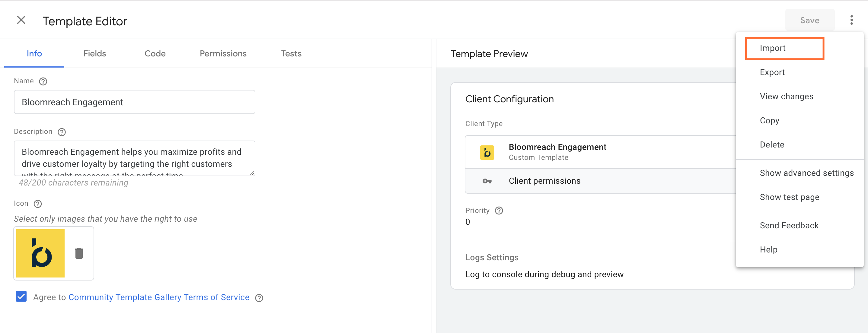Click the Logs Settings label

click(x=492, y=258)
